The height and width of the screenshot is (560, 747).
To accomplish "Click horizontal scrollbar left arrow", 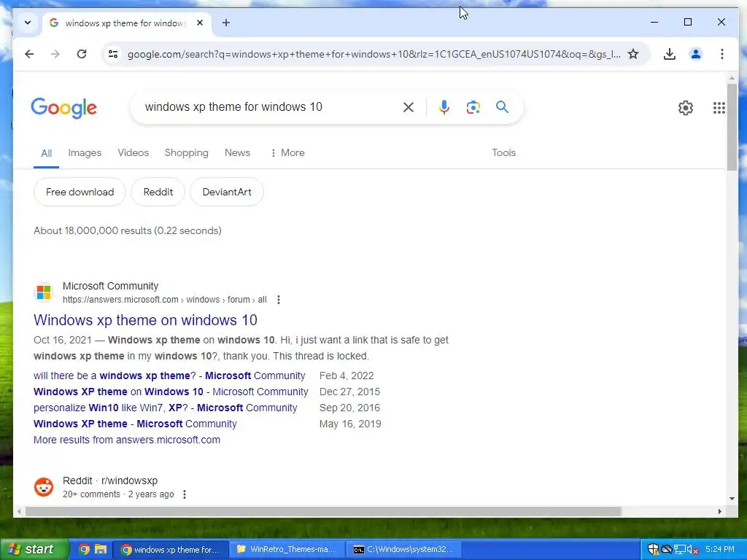I will (x=18, y=511).
